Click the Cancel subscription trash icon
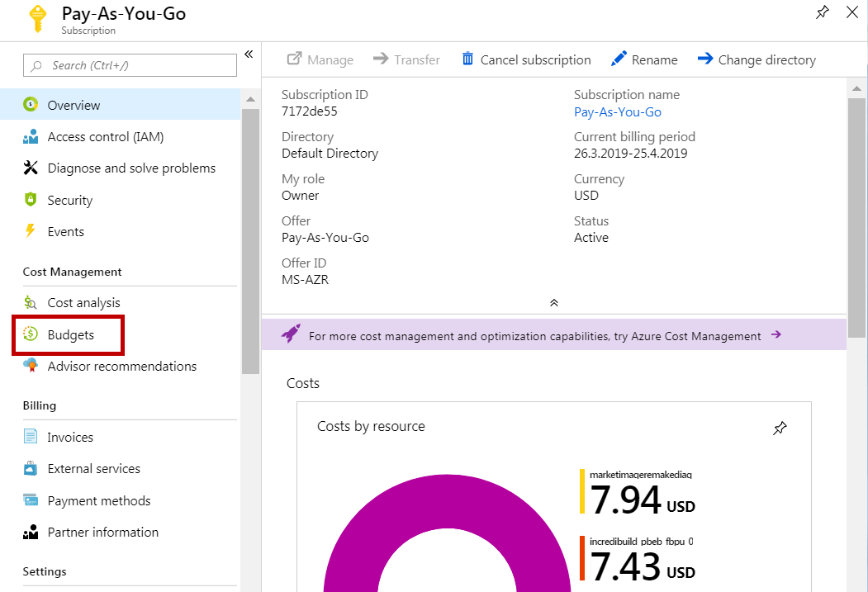 pyautogui.click(x=468, y=59)
